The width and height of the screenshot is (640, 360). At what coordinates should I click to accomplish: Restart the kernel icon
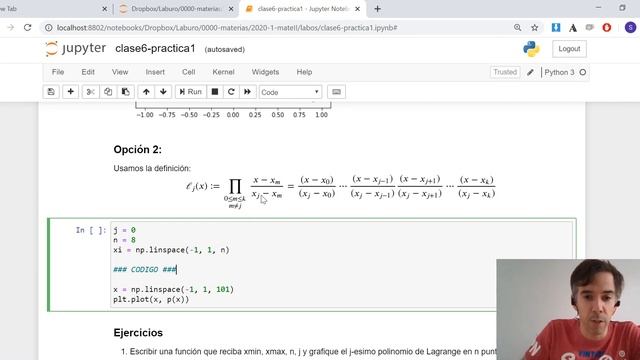click(231, 92)
